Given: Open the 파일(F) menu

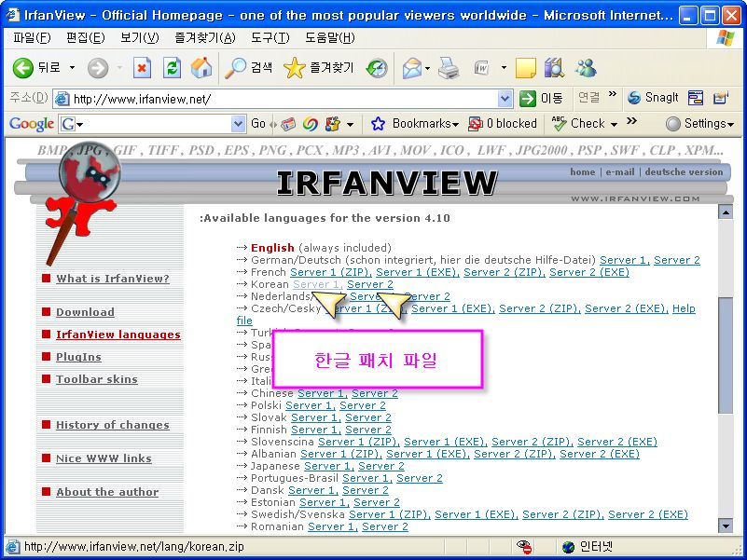Looking at the screenshot, I should tap(32, 37).
